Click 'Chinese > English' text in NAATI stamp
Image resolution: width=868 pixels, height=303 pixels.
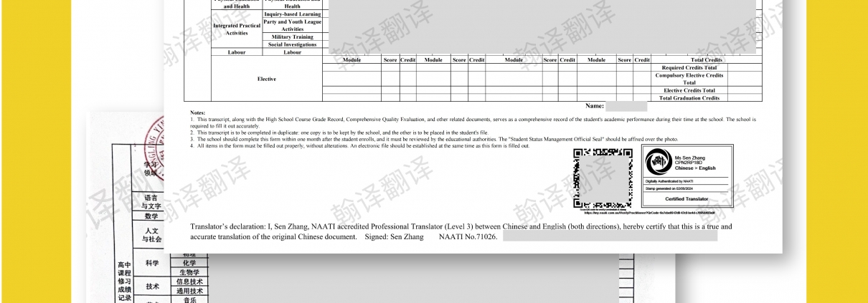tap(695, 168)
